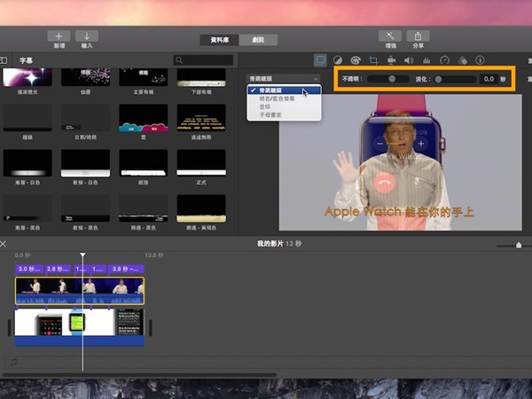Open the speed gauge icon
532x399 pixels.
pyautogui.click(x=444, y=60)
